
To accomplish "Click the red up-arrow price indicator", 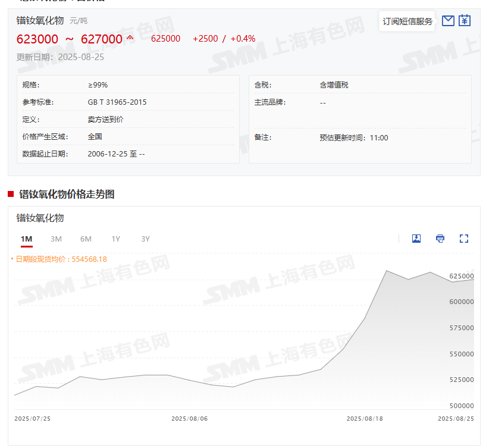I will (x=130, y=38).
